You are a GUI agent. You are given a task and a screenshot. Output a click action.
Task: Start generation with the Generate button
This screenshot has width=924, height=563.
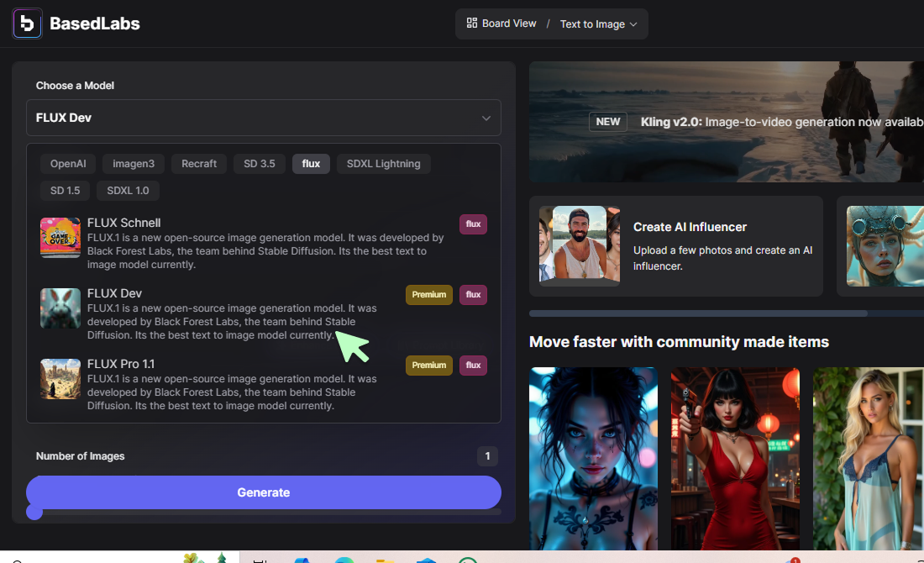click(264, 492)
